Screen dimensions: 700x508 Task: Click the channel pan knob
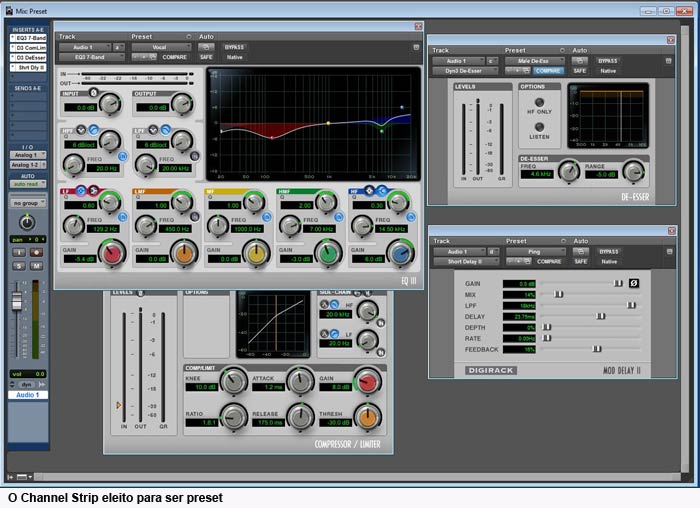coord(27,222)
